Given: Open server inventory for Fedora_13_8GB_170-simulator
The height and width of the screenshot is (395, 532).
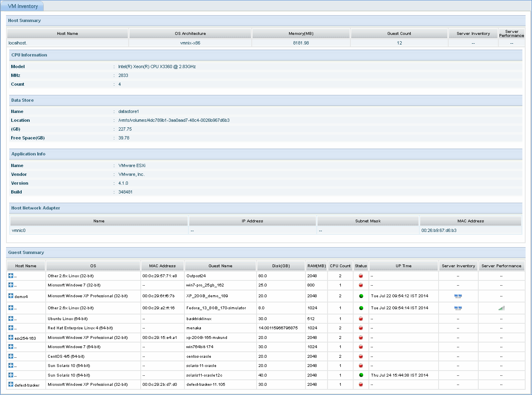Looking at the screenshot, I should [458, 308].
